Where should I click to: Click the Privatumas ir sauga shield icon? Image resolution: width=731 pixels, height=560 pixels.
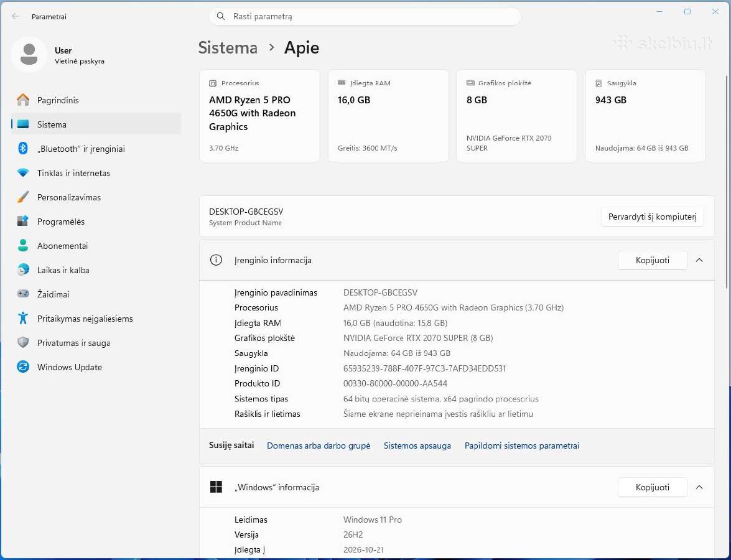(23, 343)
